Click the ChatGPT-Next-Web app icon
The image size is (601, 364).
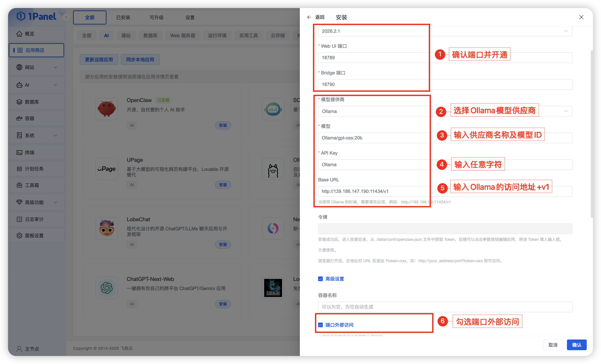tap(107, 288)
